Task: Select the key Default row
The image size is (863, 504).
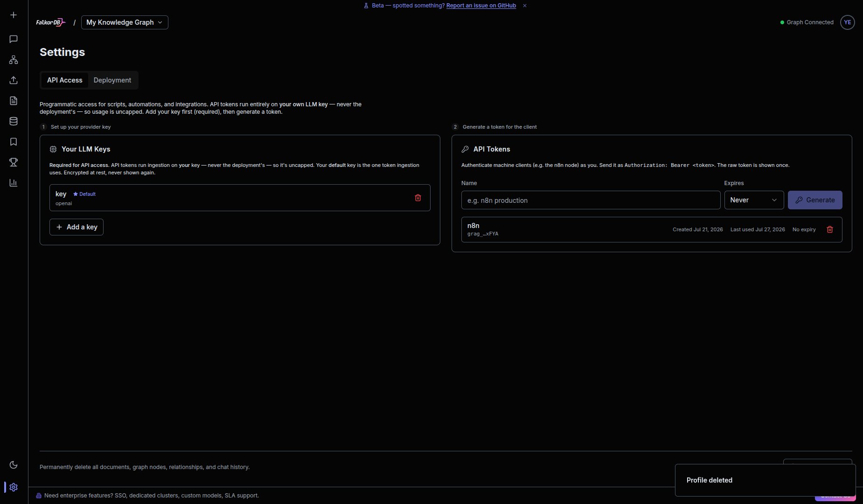Action: point(240,198)
